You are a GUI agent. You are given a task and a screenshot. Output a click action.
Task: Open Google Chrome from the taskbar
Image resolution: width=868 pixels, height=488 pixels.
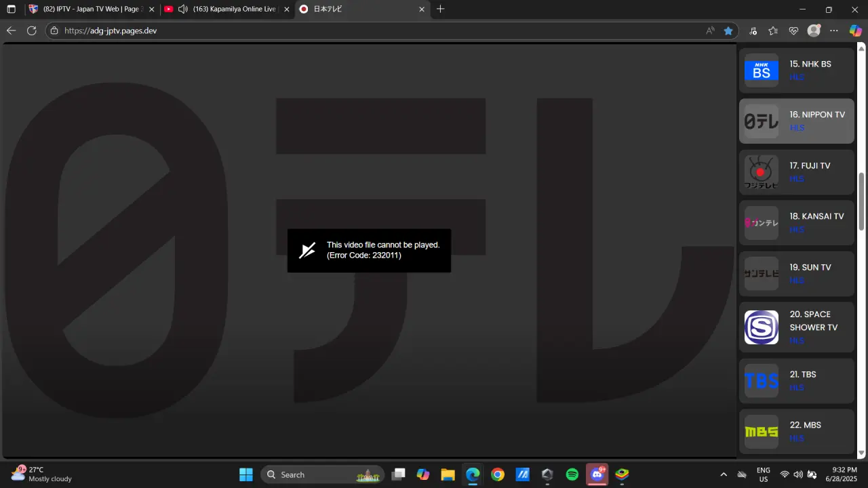pos(498,474)
